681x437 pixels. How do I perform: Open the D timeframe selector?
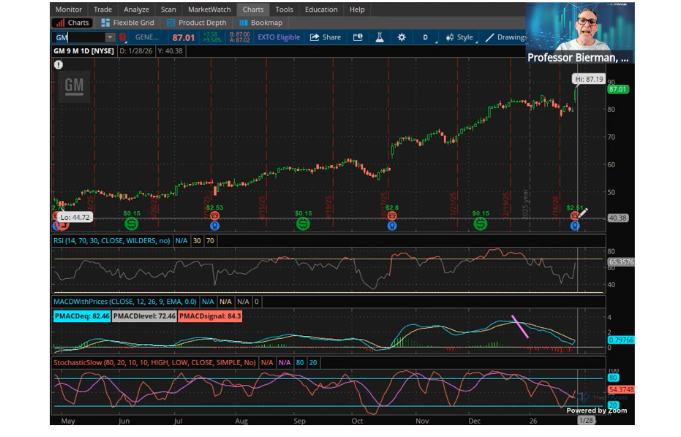424,37
